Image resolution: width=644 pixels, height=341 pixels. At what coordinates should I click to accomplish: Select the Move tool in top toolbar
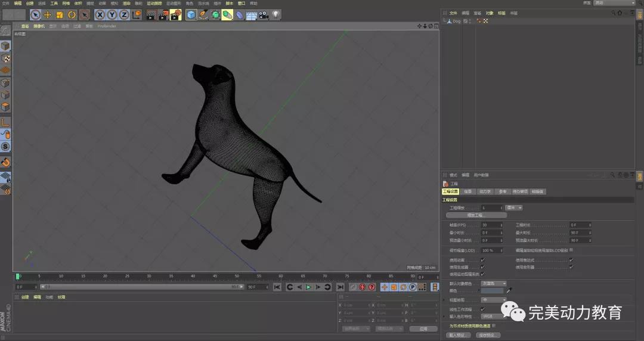pyautogui.click(x=48, y=14)
